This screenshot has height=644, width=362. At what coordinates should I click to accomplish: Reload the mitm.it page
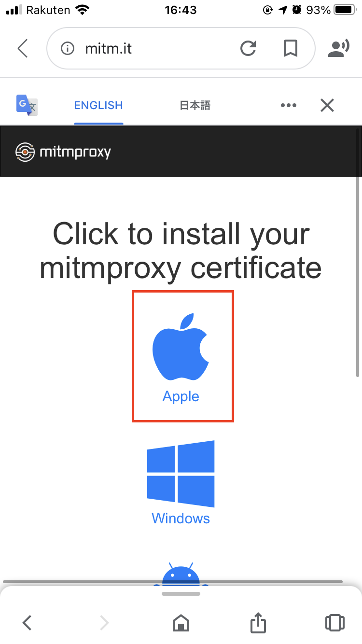248,48
